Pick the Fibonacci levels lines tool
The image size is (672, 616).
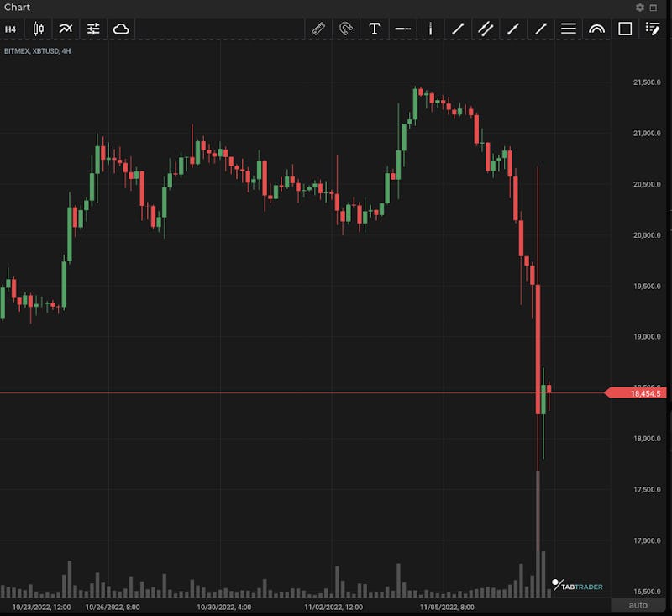pyautogui.click(x=569, y=29)
